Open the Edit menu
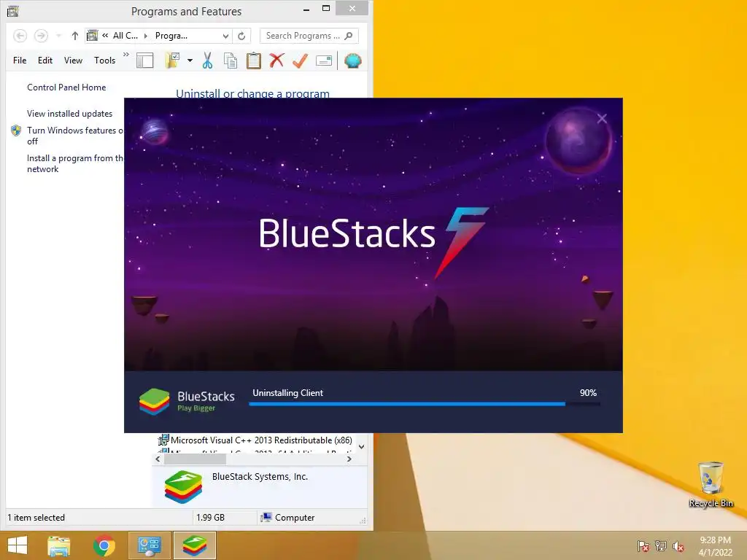The width and height of the screenshot is (747, 560). [45, 61]
